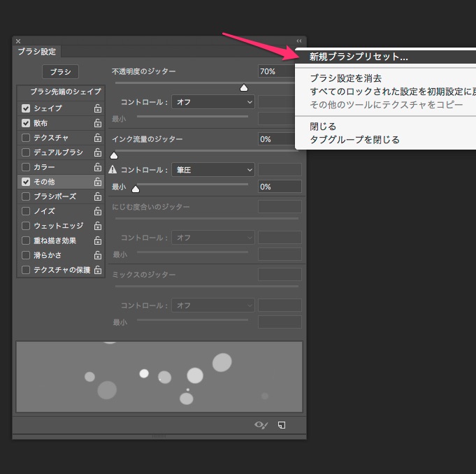Open the 不透明度のジッター control dropdown set to オフ
This screenshot has width=476, height=474.
[213, 102]
